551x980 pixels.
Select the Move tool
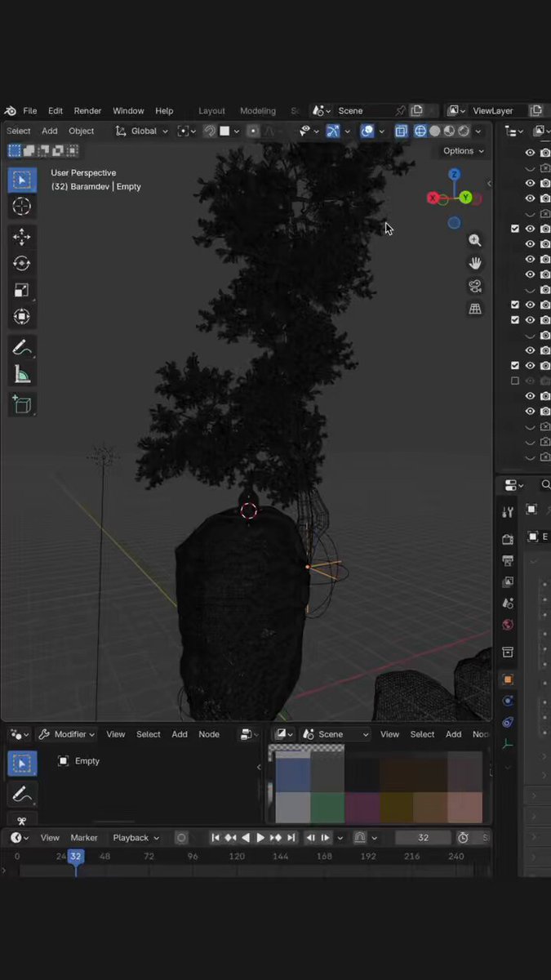(22, 237)
